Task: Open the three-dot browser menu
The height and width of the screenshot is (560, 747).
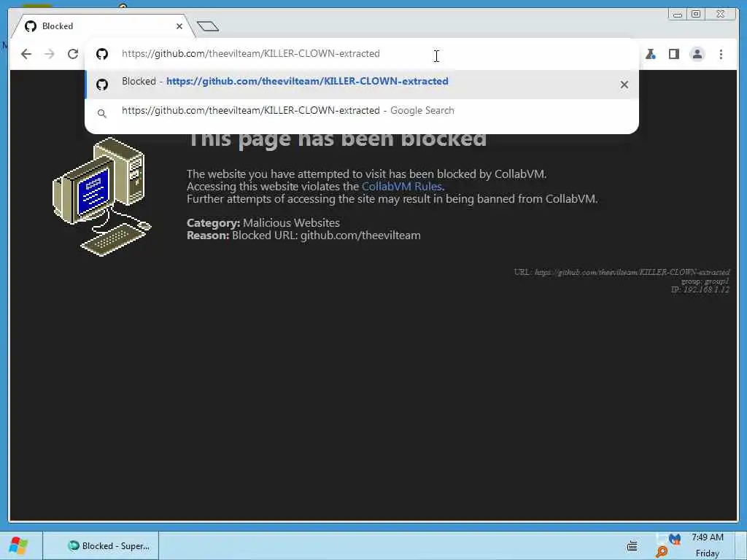Action: (721, 54)
